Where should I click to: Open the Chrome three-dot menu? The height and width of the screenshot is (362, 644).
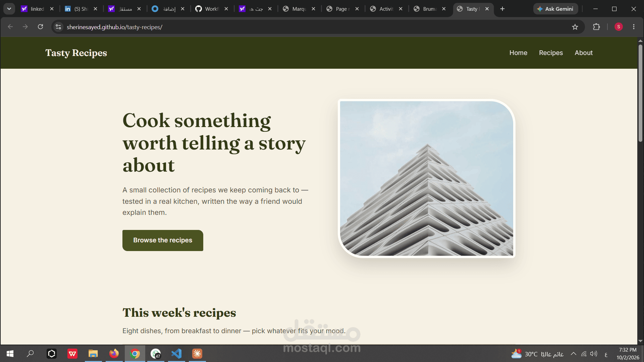click(634, 27)
